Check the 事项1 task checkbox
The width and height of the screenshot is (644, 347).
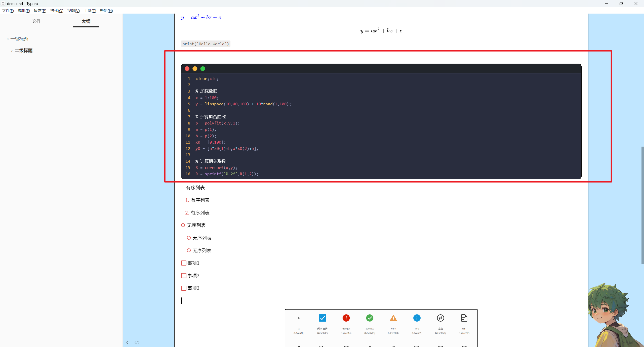pyautogui.click(x=184, y=263)
